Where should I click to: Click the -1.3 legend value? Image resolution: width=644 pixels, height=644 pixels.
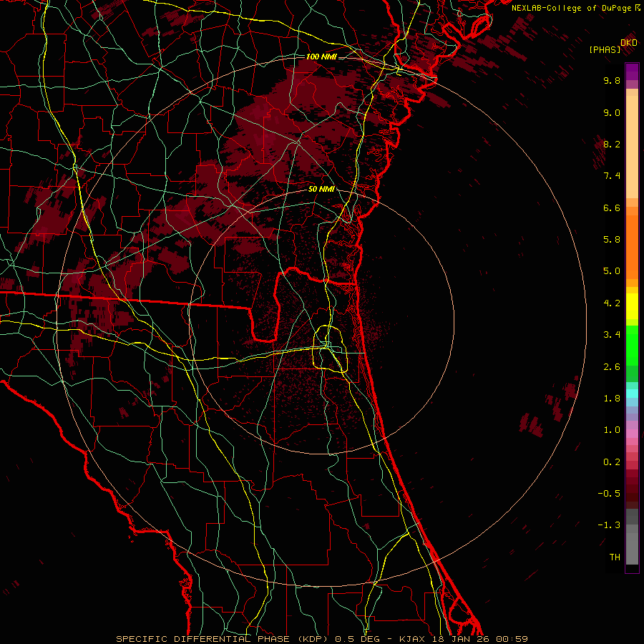(x=609, y=525)
